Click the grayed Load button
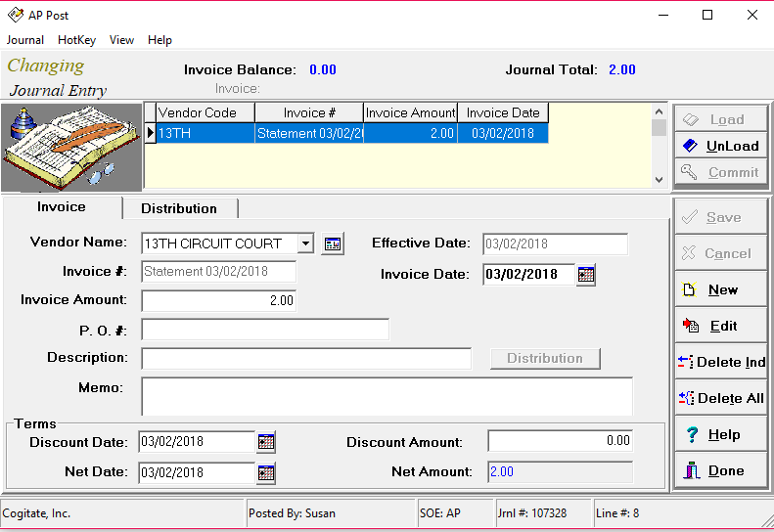Viewport: 774px width, 532px height. pyautogui.click(x=721, y=119)
